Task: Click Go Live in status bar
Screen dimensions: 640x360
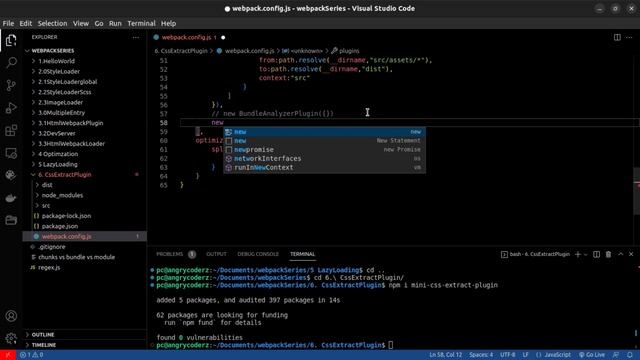Action: pos(591,355)
